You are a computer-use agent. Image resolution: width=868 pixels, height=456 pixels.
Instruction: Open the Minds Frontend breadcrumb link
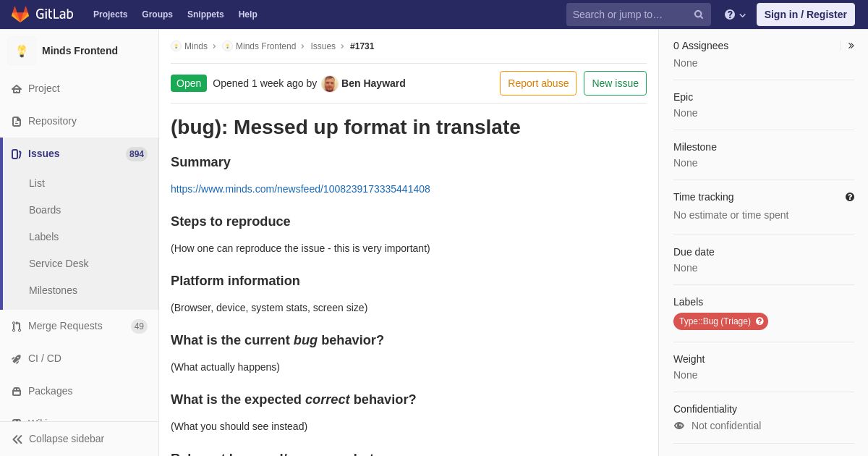tap(265, 46)
